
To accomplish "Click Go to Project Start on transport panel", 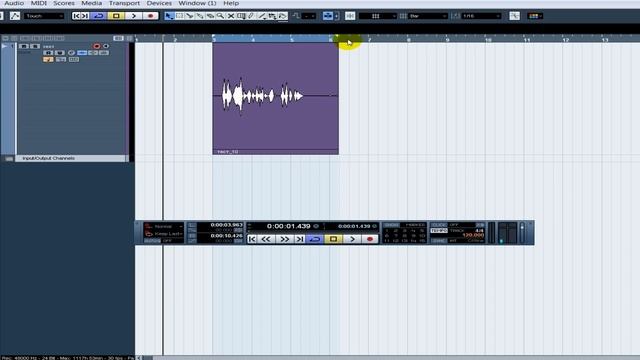I will coord(252,239).
